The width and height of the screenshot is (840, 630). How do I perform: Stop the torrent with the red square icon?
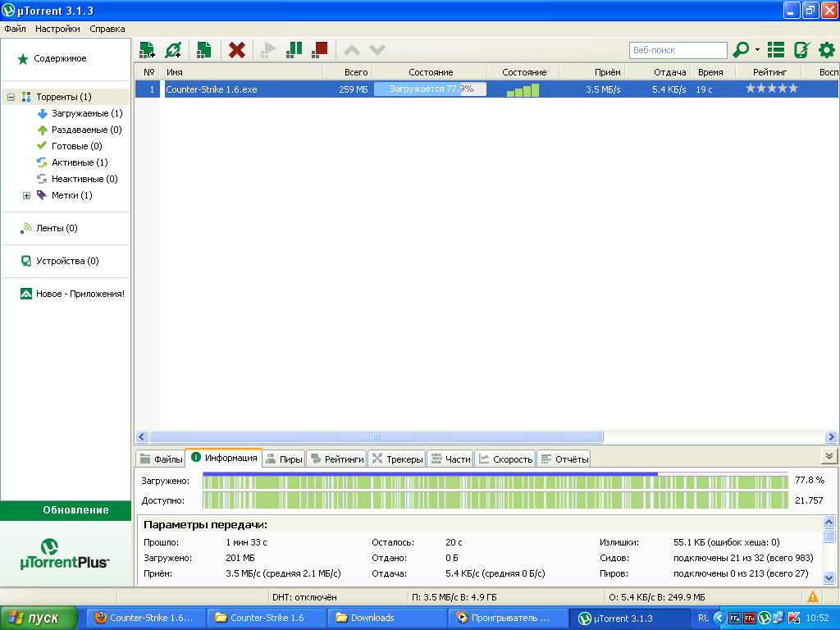[320, 50]
